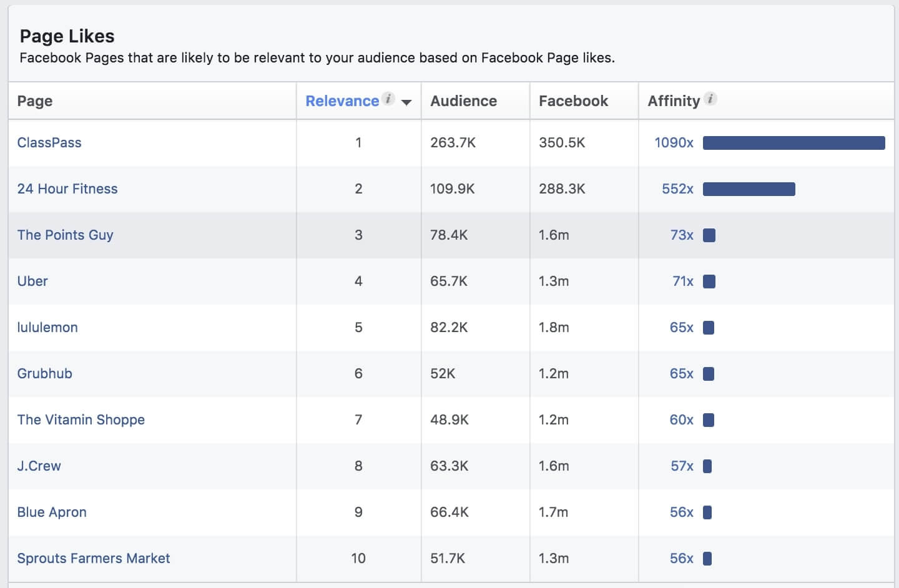Viewport: 899px width, 588px height.
Task: Open the lululemon page link
Action: click(x=47, y=327)
